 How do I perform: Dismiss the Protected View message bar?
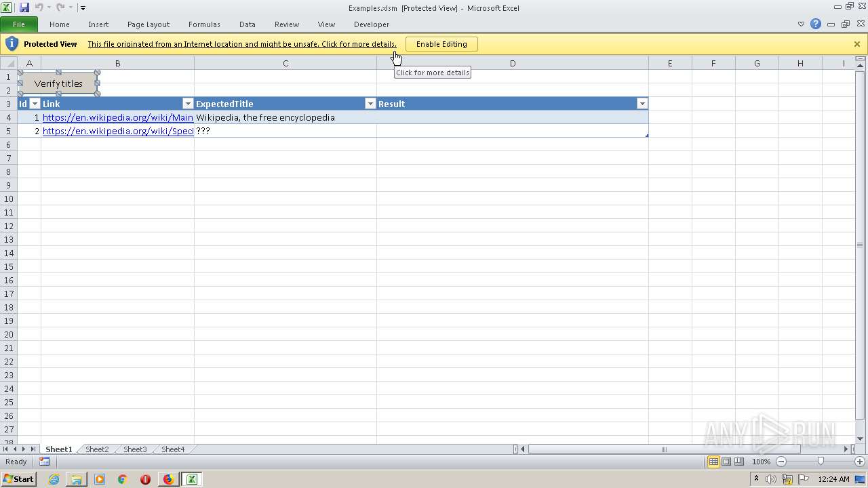[x=857, y=44]
